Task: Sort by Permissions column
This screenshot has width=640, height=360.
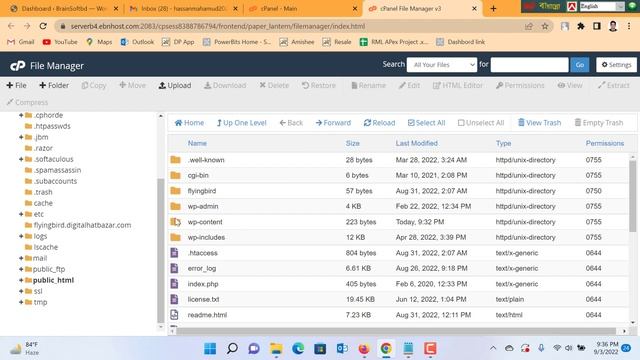Action: click(604, 143)
